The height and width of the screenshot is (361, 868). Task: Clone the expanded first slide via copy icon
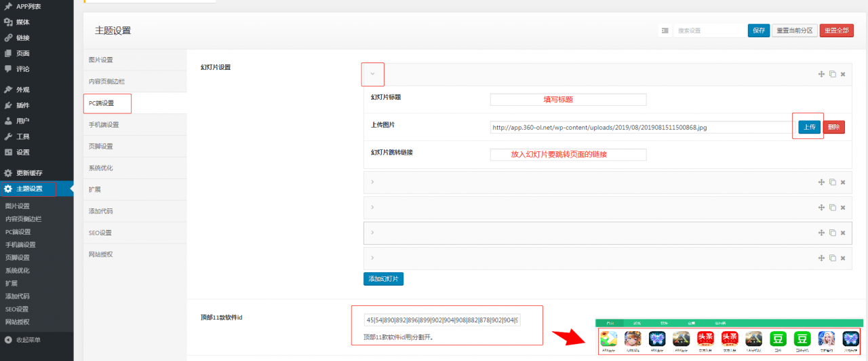(x=832, y=74)
